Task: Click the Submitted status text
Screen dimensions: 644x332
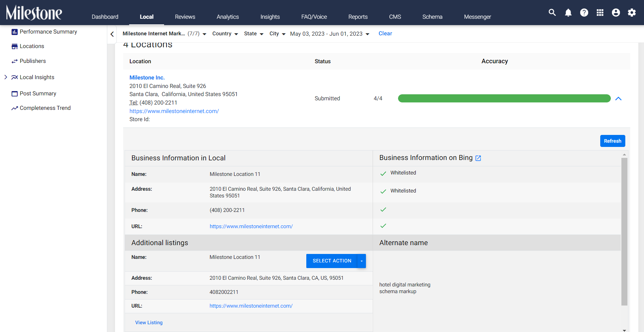Action: pyautogui.click(x=327, y=99)
